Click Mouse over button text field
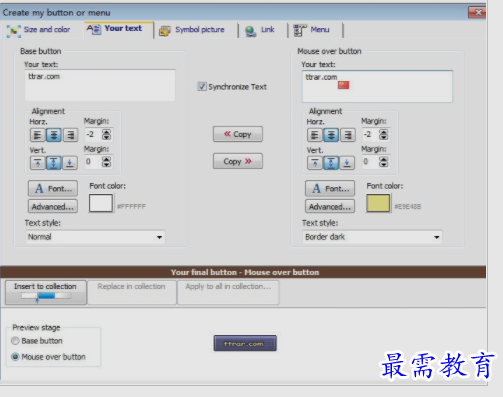Image resolution: width=503 pixels, height=397 pixels. pyautogui.click(x=377, y=86)
